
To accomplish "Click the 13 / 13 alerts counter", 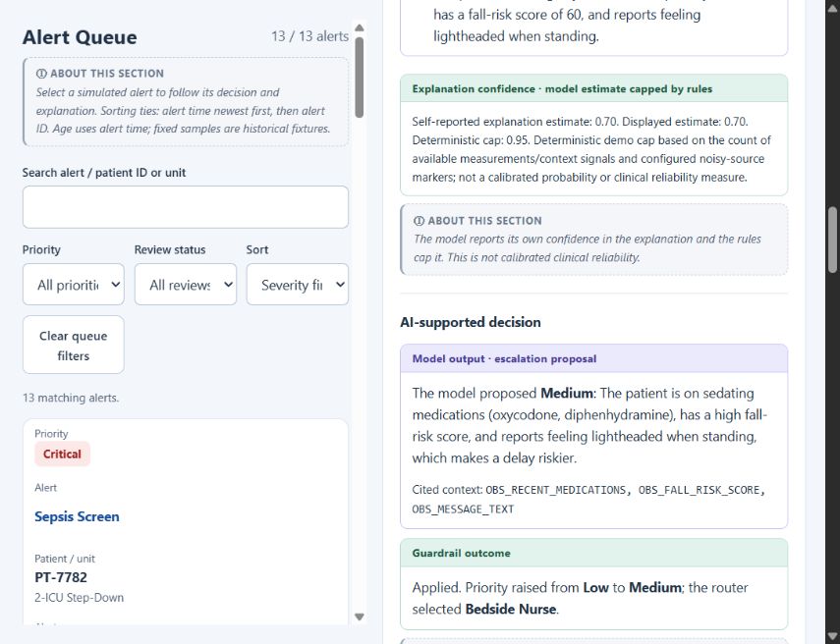I will pyautogui.click(x=309, y=36).
